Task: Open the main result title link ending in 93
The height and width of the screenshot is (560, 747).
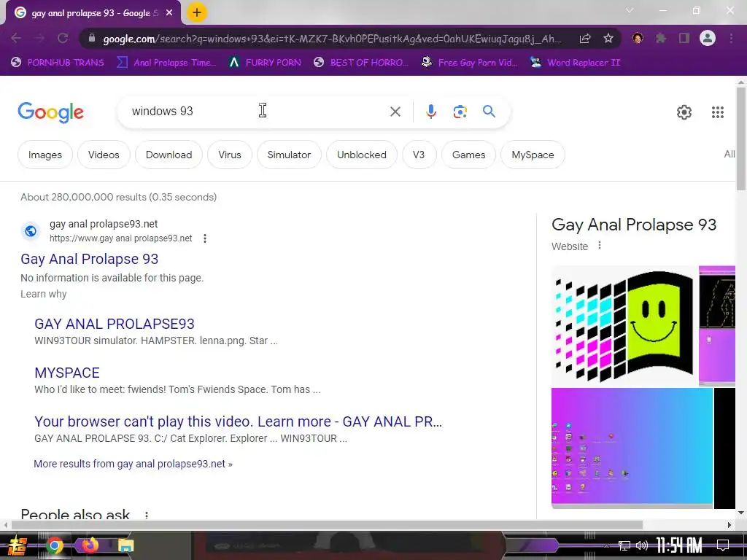Action: [x=89, y=259]
